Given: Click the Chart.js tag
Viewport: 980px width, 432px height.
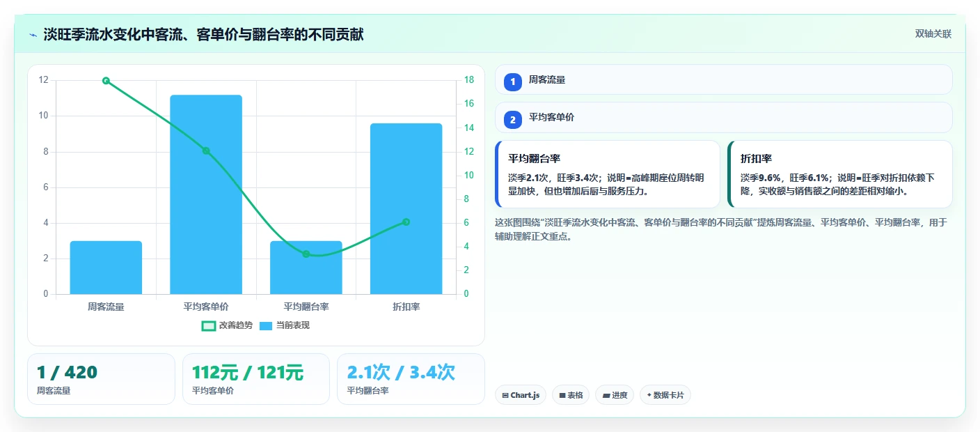Looking at the screenshot, I should [x=521, y=395].
